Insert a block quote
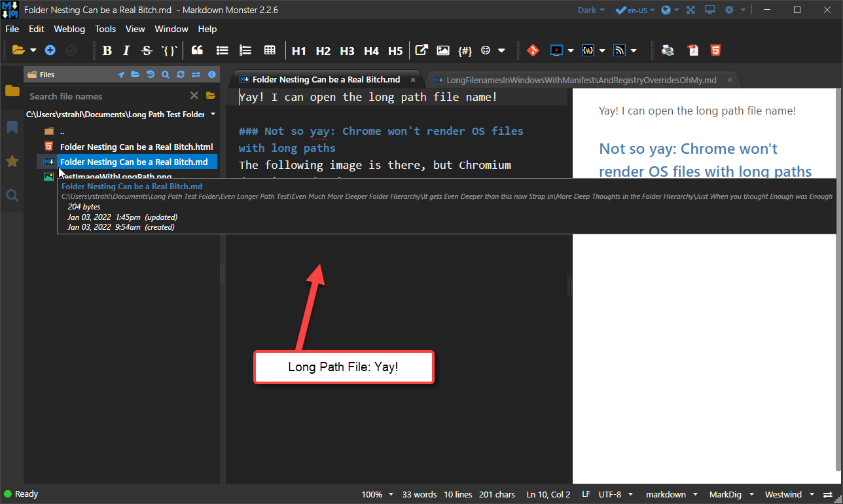843x504 pixels. (197, 50)
